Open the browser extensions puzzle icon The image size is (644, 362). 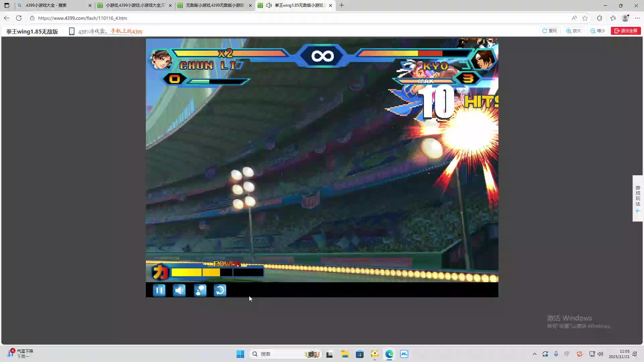coord(599,18)
